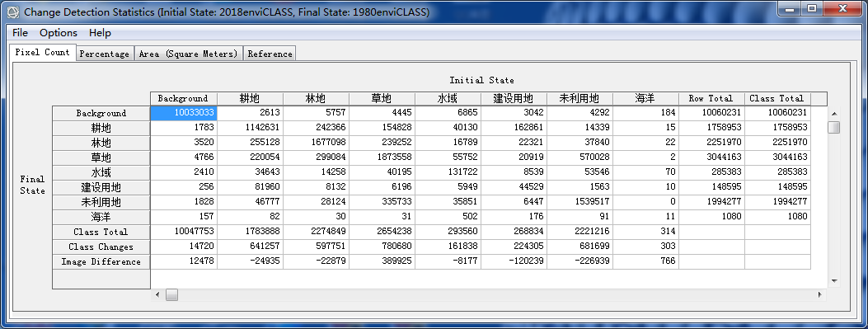Select highlighted cell 10033033
The width and height of the screenshot is (868, 329).
pos(183,112)
